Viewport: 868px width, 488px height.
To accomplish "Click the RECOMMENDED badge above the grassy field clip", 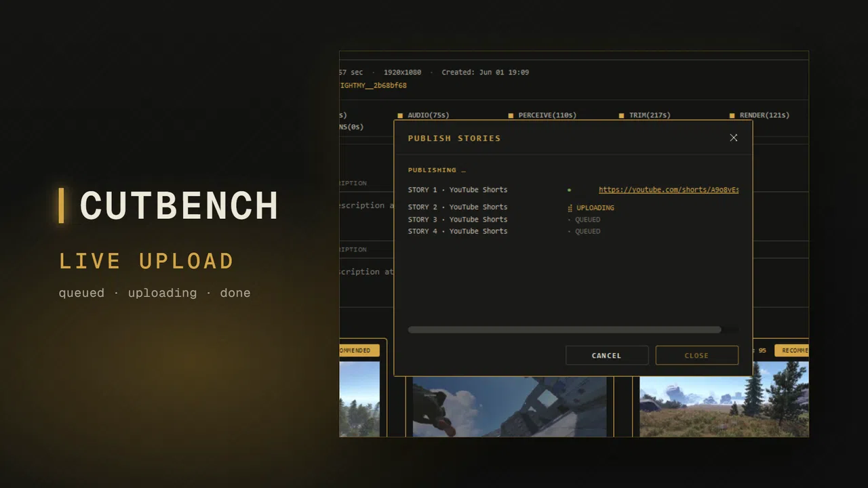I will 791,350.
